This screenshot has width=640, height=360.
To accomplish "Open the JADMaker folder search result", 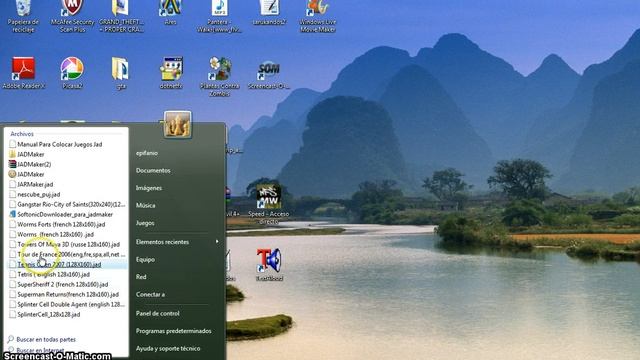I will (x=31, y=154).
